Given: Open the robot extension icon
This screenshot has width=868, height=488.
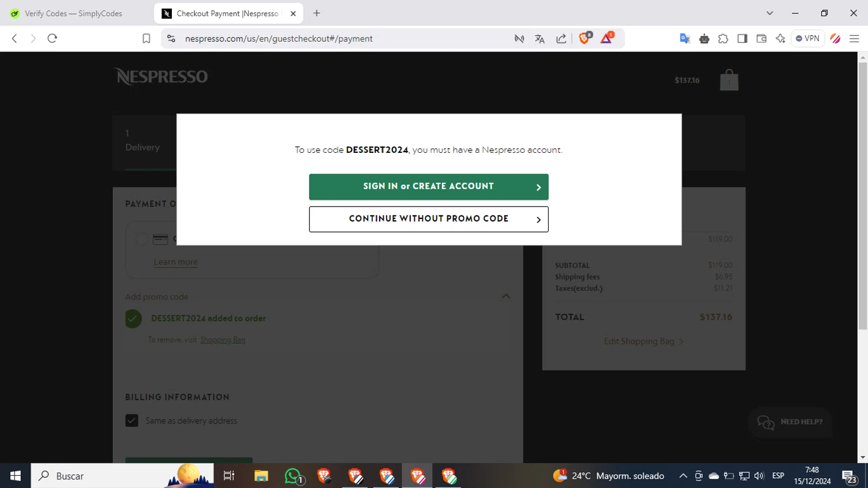Looking at the screenshot, I should (704, 39).
